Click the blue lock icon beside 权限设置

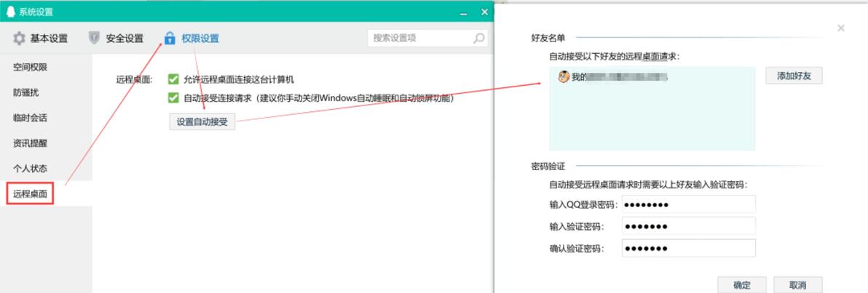coord(170,38)
